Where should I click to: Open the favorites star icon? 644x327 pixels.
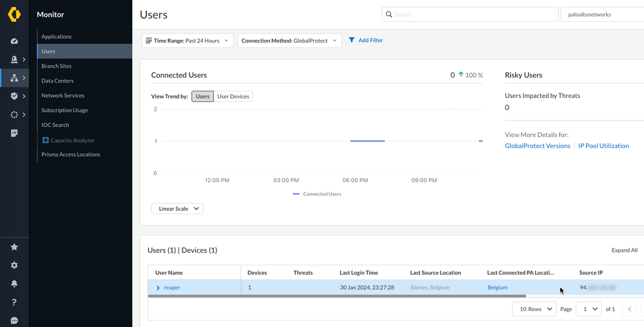(x=14, y=247)
